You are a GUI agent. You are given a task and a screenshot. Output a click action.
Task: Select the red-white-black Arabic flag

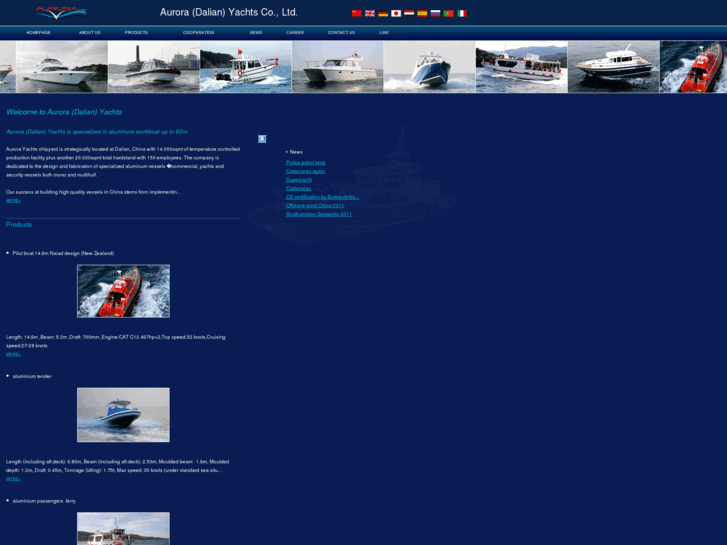coord(409,13)
